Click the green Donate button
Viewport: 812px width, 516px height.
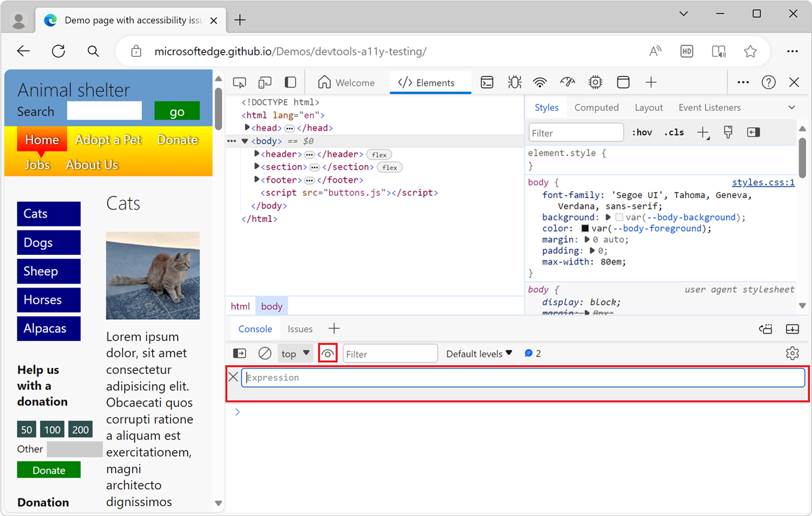click(49, 470)
